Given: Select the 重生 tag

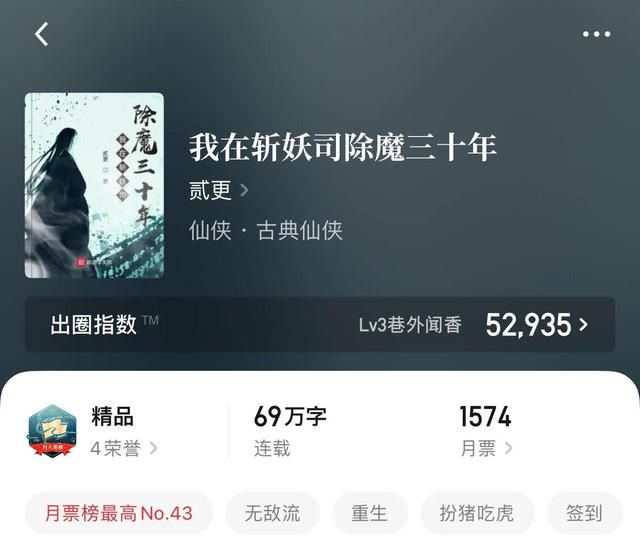Looking at the screenshot, I should (x=369, y=513).
